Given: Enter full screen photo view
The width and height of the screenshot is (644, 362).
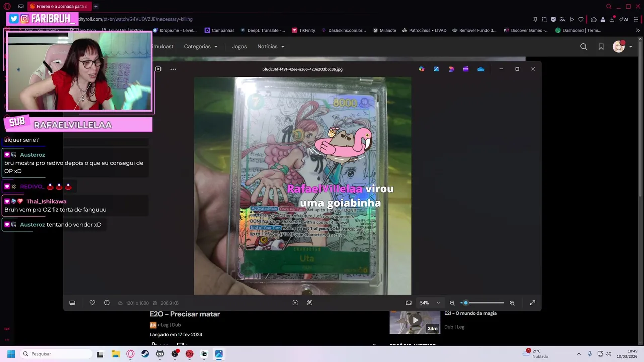Looking at the screenshot, I should pyautogui.click(x=532, y=303).
